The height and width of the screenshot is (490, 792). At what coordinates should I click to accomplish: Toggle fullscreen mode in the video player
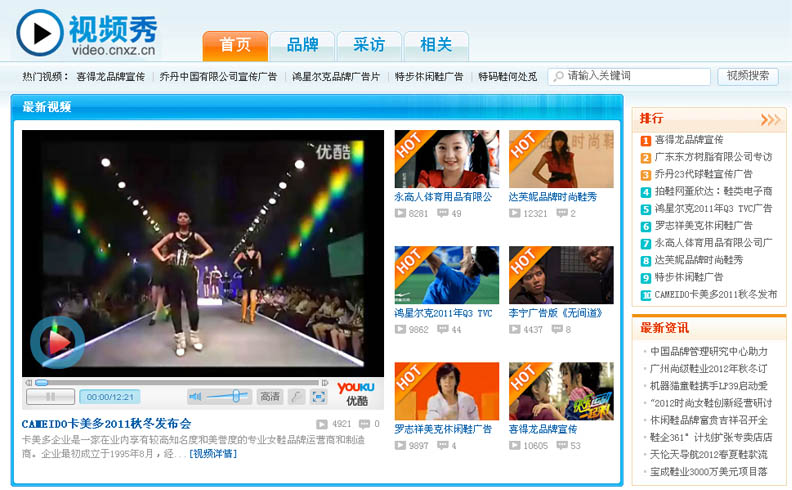(x=319, y=397)
